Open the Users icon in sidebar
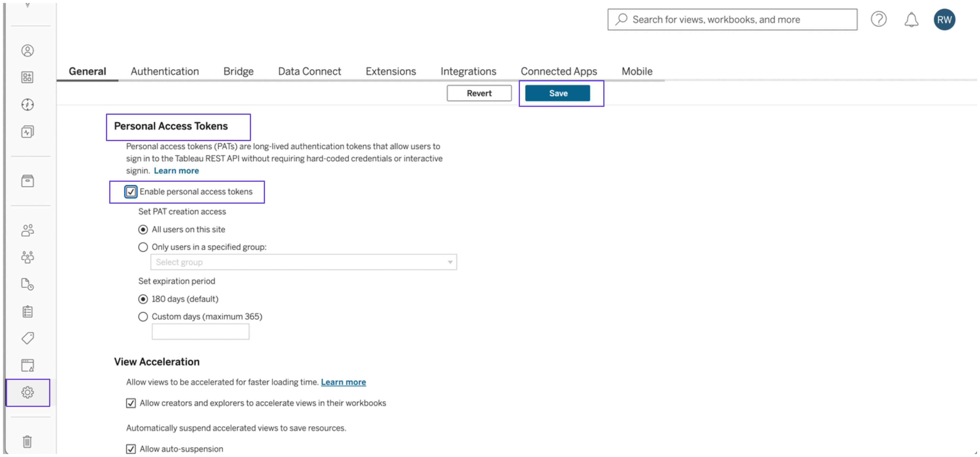Image resolution: width=980 pixels, height=457 pixels. coord(27,230)
